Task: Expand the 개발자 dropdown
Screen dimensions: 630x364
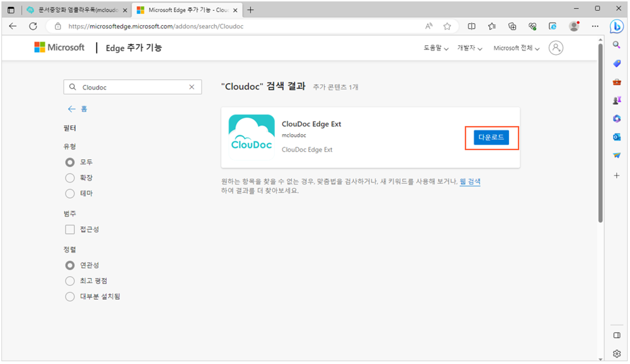Action: pyautogui.click(x=470, y=48)
